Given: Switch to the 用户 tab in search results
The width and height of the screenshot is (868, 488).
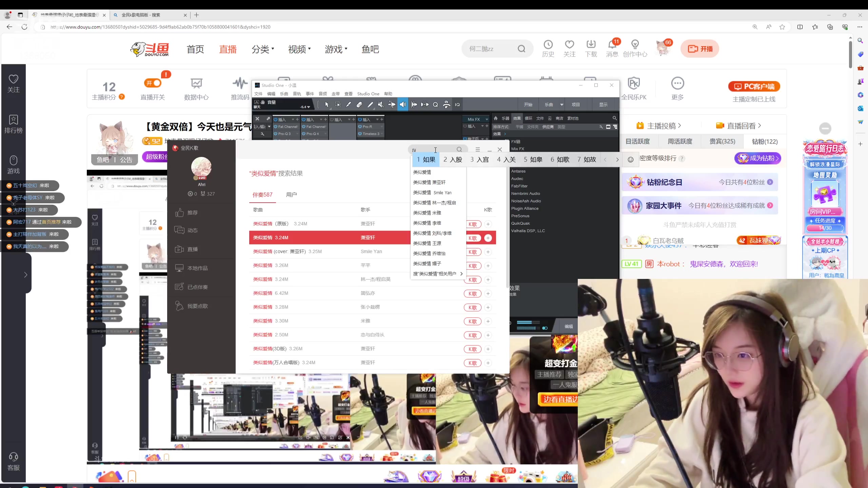Looking at the screenshot, I should [291, 195].
